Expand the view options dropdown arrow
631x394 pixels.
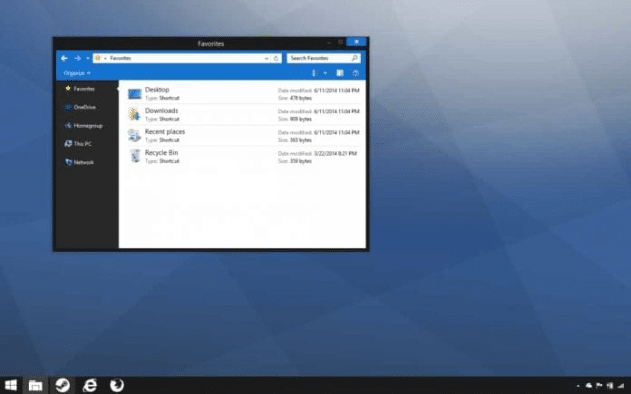325,73
